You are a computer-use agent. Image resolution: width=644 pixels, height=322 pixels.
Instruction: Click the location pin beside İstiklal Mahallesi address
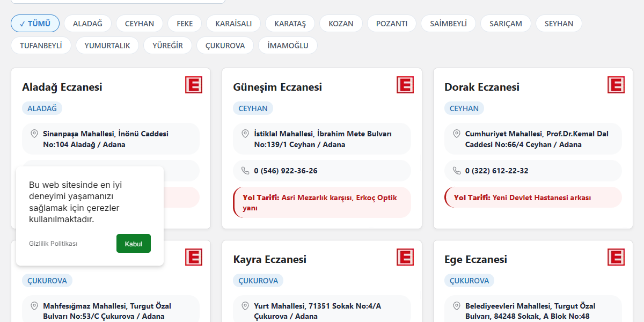(x=245, y=134)
